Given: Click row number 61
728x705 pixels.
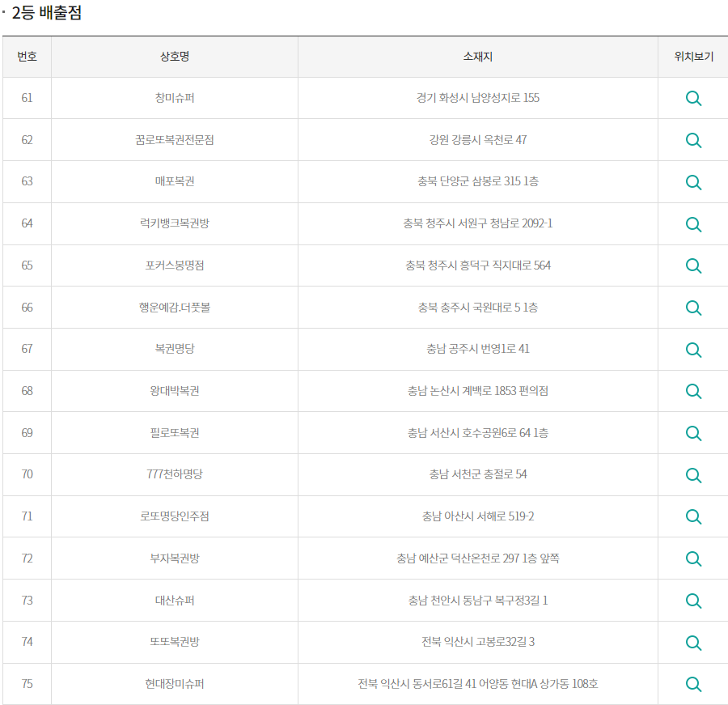Looking at the screenshot, I should pyautogui.click(x=27, y=98).
